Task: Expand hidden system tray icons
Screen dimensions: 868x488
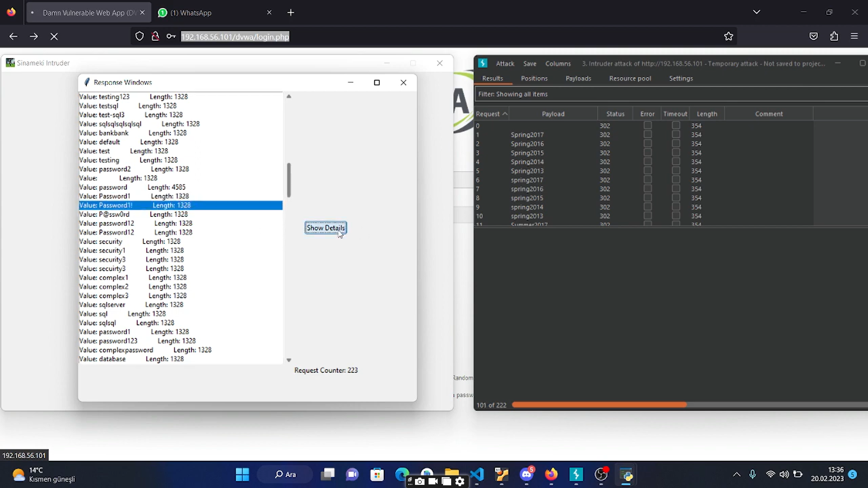Action: [736, 474]
